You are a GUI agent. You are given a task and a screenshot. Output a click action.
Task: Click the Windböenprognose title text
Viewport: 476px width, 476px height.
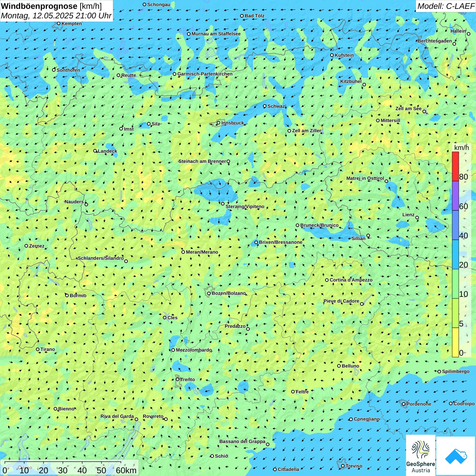[x=39, y=6]
